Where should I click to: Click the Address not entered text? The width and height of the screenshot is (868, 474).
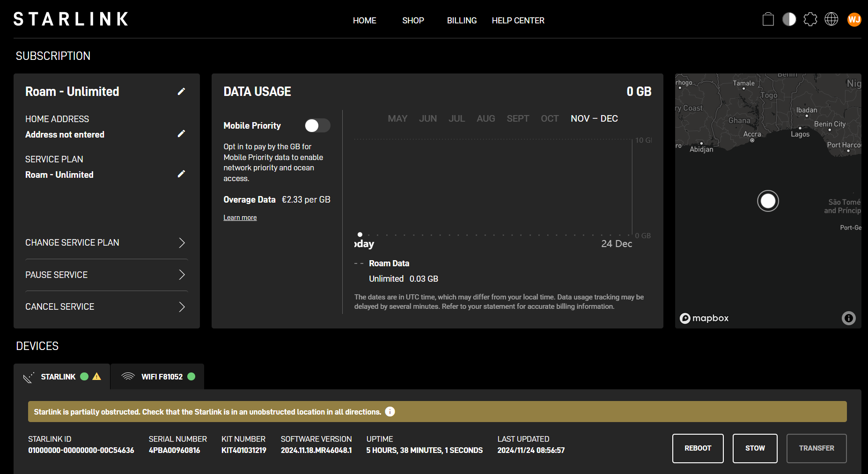[65, 134]
